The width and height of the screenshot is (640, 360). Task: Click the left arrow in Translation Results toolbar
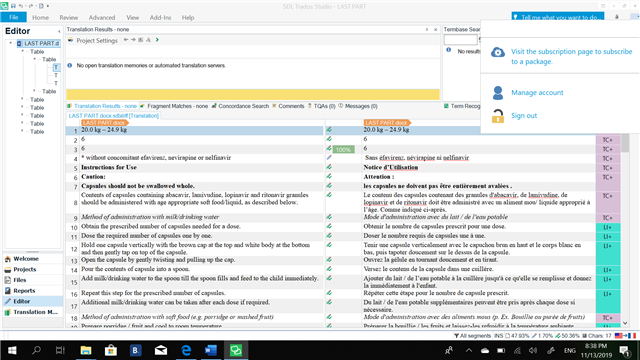pos(126,40)
